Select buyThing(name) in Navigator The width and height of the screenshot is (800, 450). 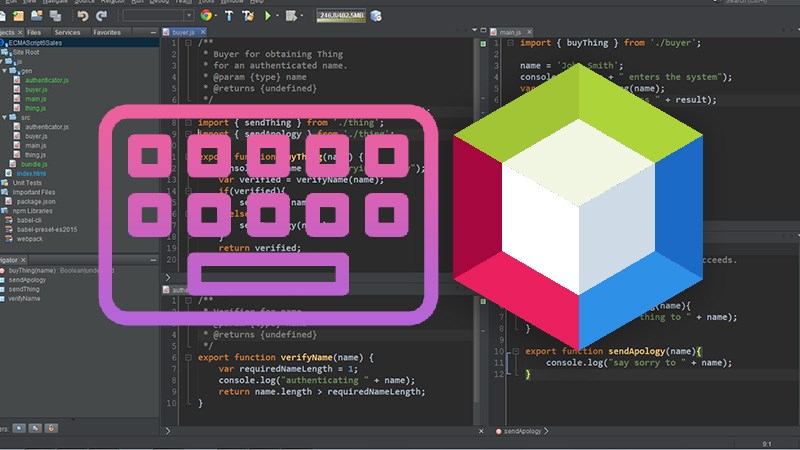coord(33,270)
